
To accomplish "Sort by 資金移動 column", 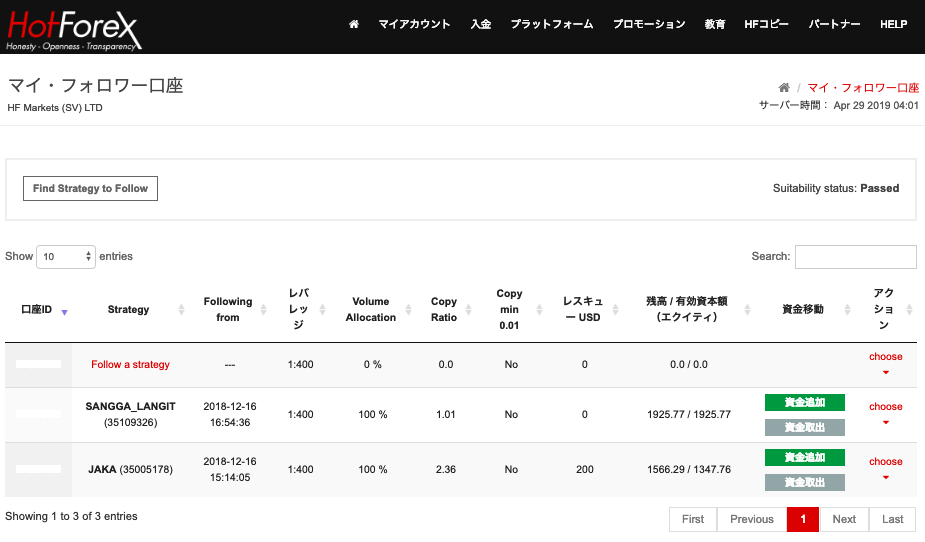I will click(x=847, y=310).
